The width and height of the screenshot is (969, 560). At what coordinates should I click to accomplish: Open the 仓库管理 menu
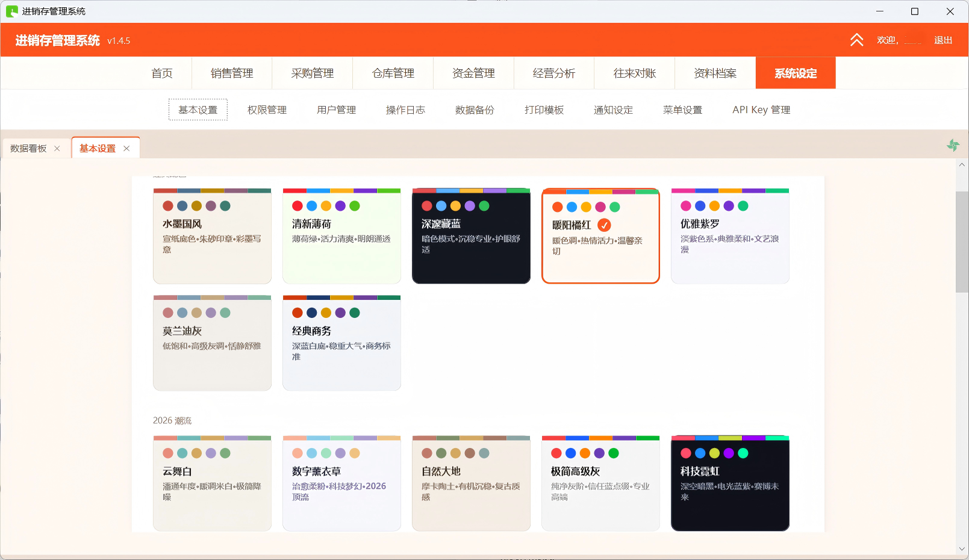point(393,73)
